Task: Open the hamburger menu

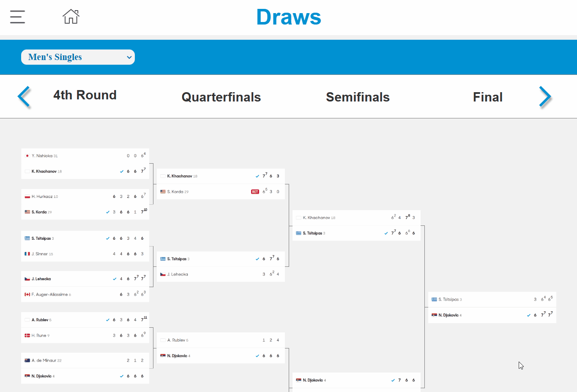Action: (17, 17)
